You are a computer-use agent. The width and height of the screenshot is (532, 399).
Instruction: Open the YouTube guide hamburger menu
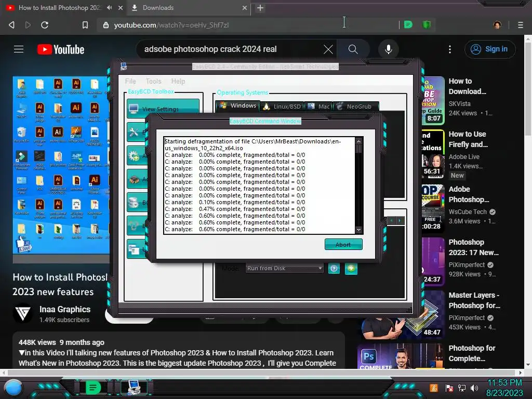tap(19, 49)
